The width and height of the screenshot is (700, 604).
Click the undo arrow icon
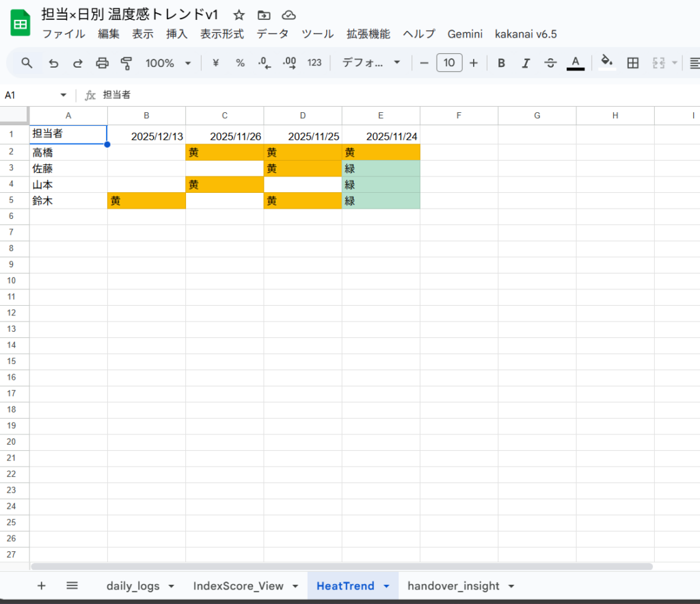[53, 63]
